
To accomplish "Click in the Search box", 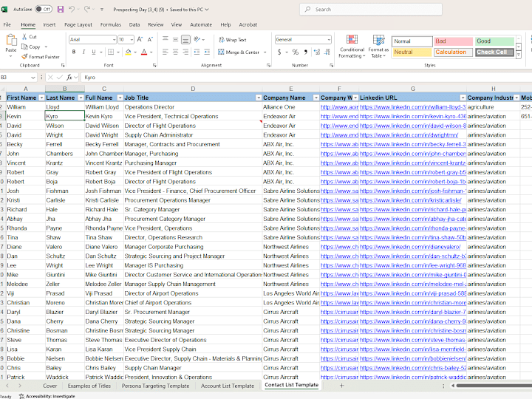I will click(x=370, y=10).
